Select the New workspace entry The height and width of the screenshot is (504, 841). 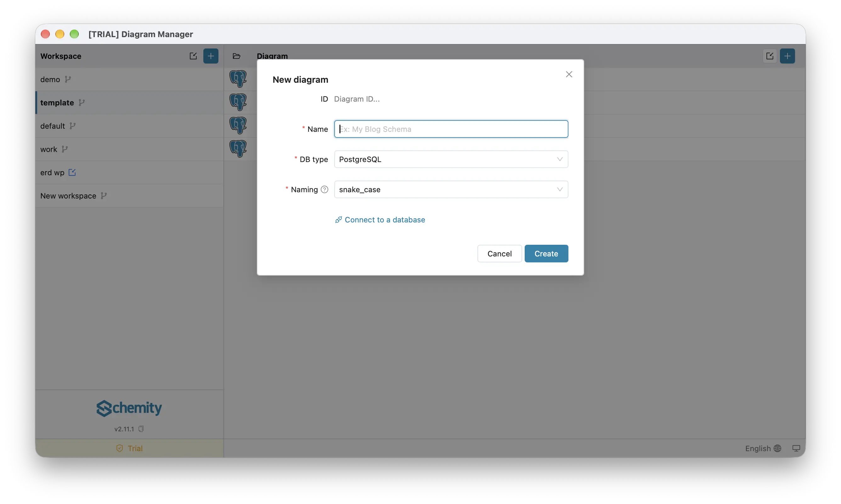[x=129, y=196]
